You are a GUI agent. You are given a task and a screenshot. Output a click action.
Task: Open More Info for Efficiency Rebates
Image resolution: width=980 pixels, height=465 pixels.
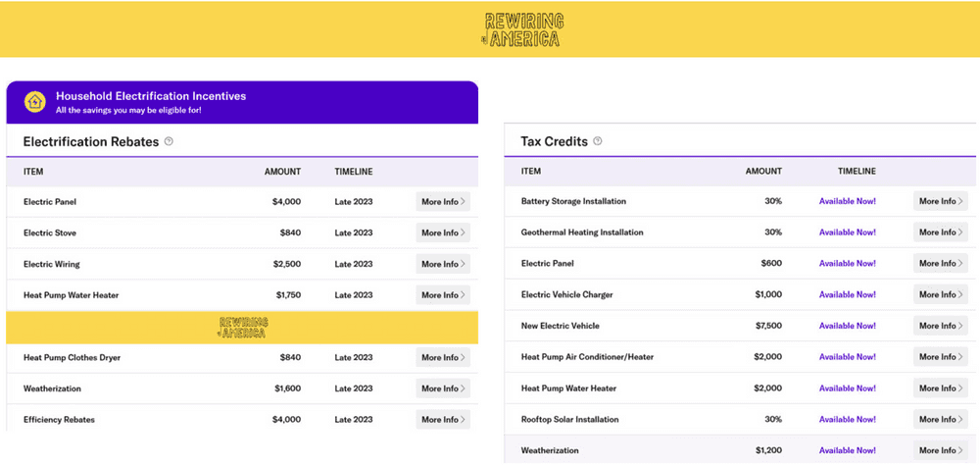click(443, 419)
